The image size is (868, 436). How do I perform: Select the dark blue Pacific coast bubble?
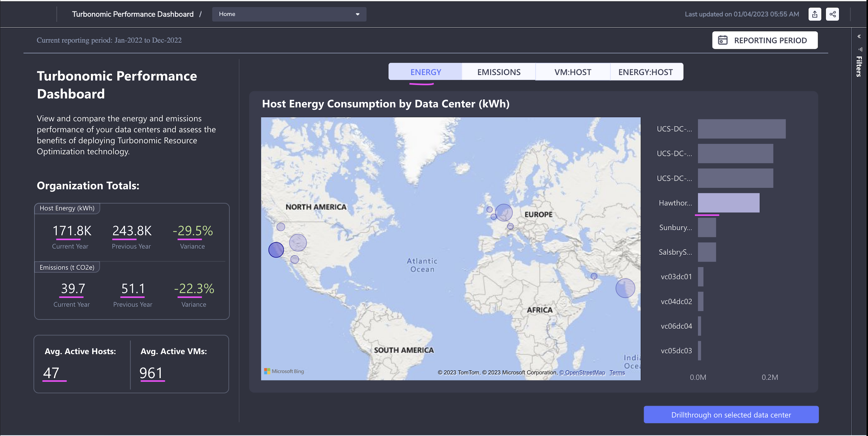276,250
